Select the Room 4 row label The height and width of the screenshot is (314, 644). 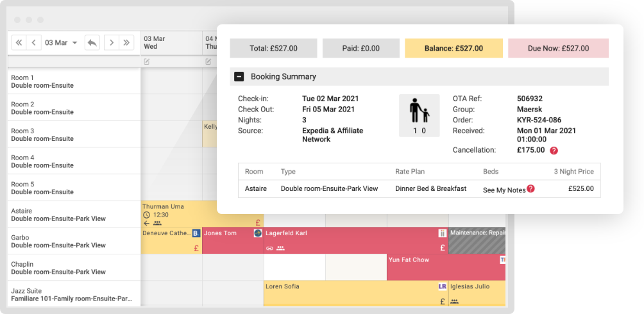click(x=74, y=161)
